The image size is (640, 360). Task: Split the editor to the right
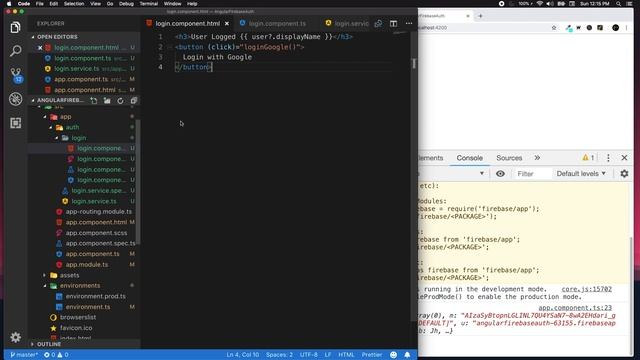click(x=393, y=24)
